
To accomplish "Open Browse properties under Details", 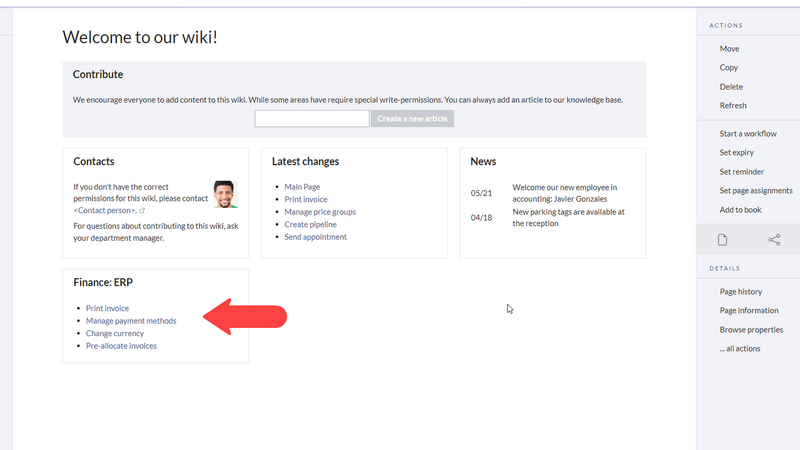I will point(751,330).
